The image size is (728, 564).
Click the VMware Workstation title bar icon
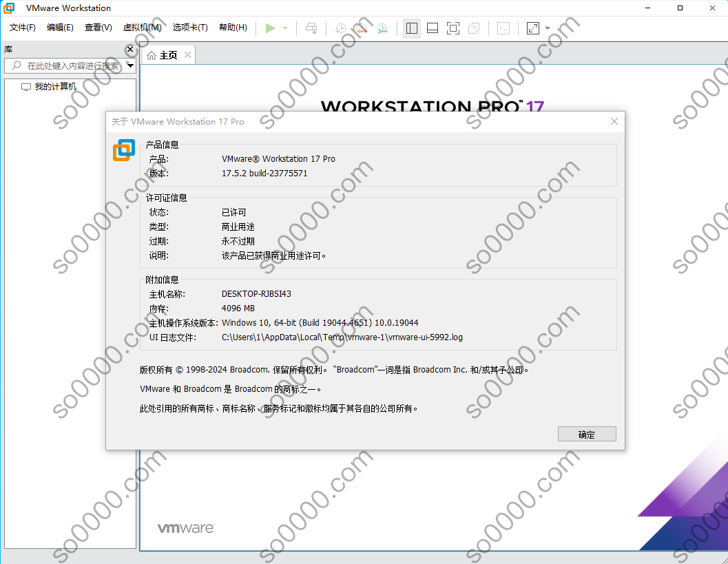pos(9,8)
